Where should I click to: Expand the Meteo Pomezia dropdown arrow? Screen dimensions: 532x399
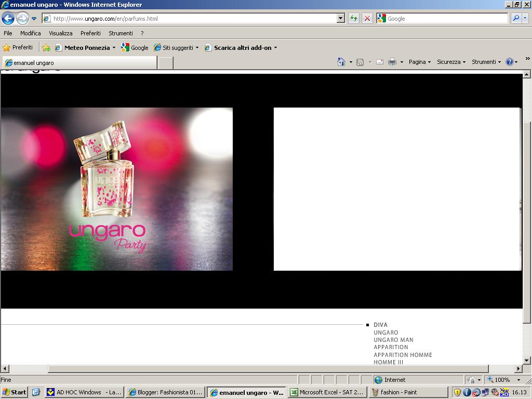[x=114, y=48]
